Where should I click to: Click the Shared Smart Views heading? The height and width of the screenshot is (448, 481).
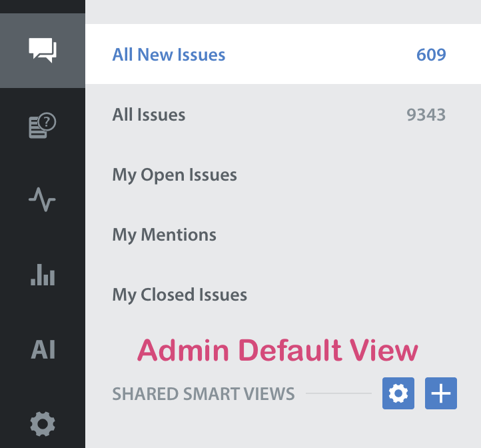(203, 394)
